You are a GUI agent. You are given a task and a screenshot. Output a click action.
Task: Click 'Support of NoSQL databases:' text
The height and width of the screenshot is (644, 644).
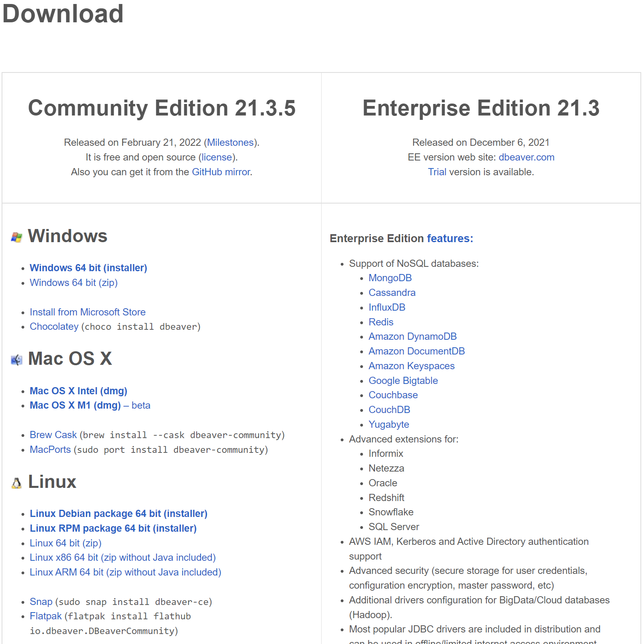click(x=414, y=264)
